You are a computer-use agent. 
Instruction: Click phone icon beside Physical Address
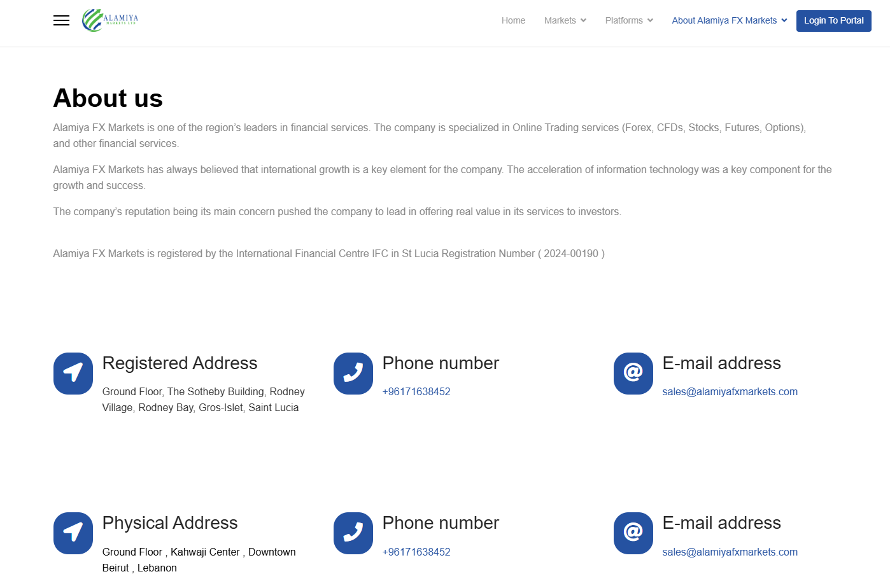coord(353,533)
